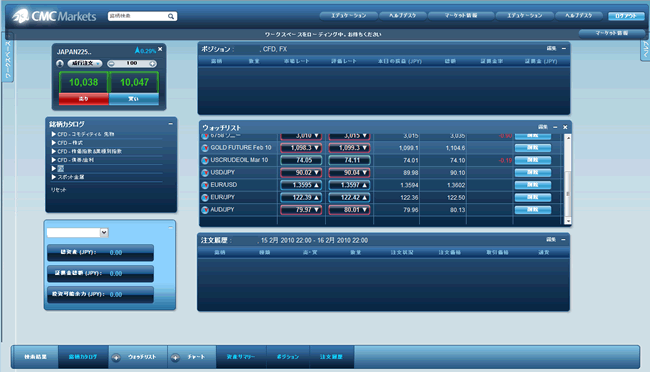Click GOLD FUTURE sell quote 1,098.3
The width and height of the screenshot is (650, 372).
(x=301, y=148)
